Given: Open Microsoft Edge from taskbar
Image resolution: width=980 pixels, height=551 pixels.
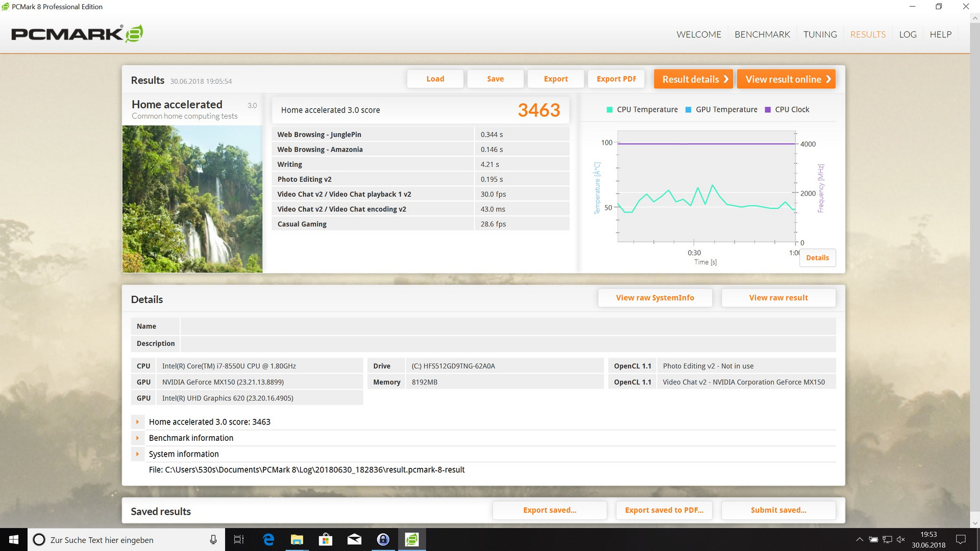Looking at the screenshot, I should click(268, 539).
